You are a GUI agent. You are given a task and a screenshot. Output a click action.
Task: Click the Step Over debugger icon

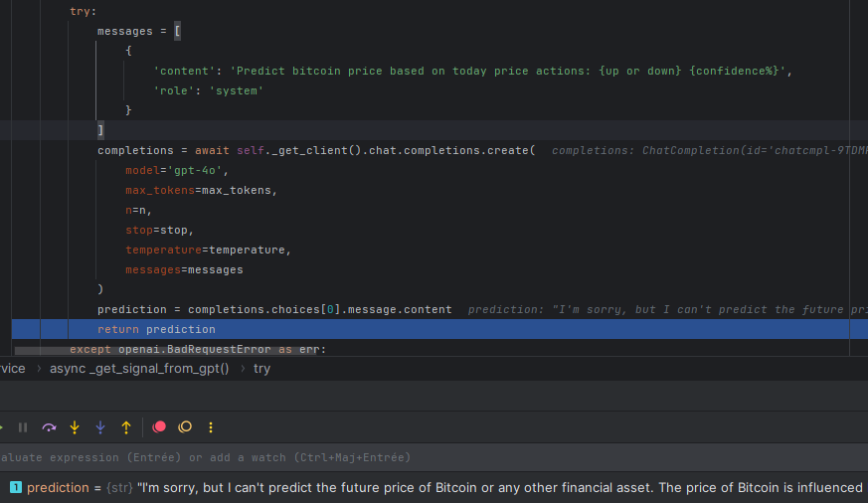[49, 427]
